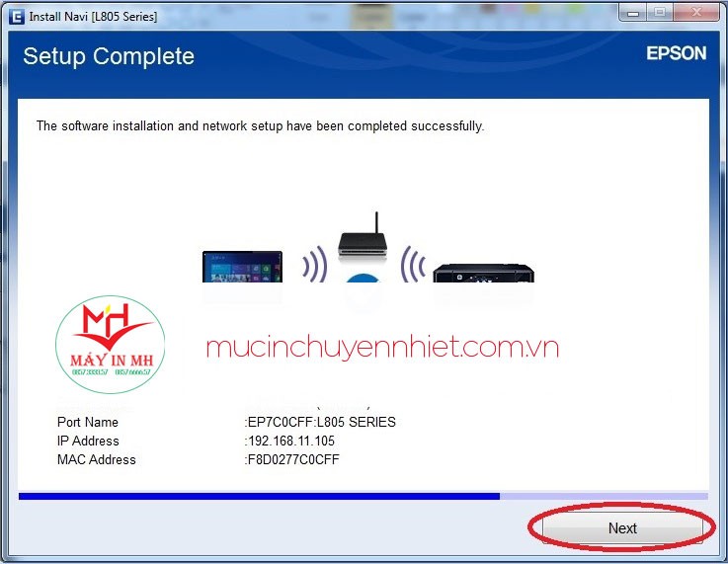728x564 pixels.
Task: Click the wireless signal waves beside laptop
Action: [x=313, y=265]
